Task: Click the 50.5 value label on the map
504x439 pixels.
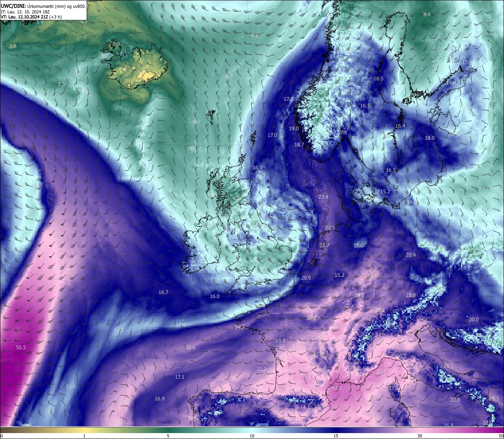Action: pos(21,347)
